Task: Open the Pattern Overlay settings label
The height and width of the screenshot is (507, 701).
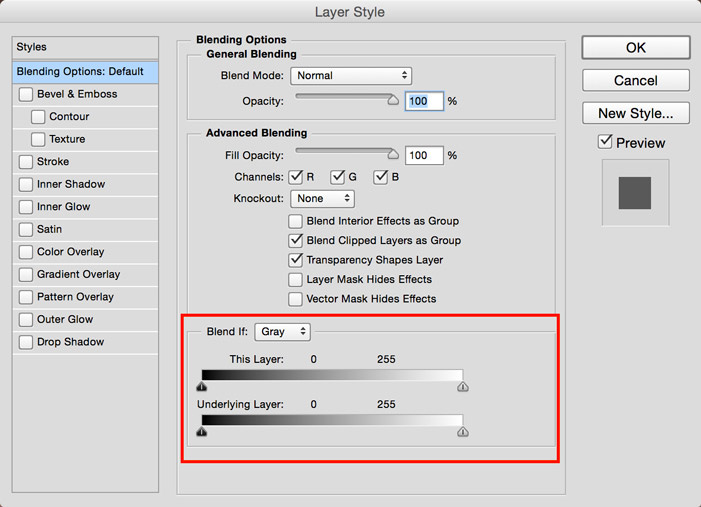Action: [x=75, y=296]
